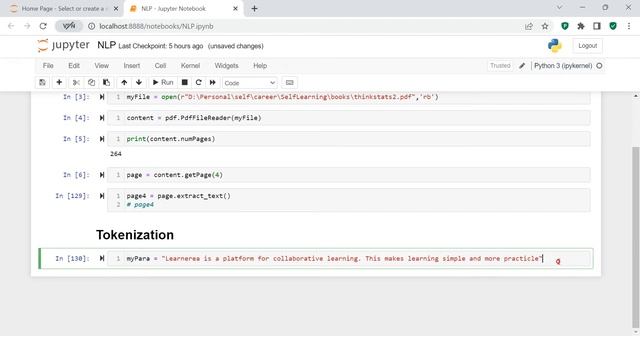The width and height of the screenshot is (640, 360).
Task: Go back in browser history
Action: pyautogui.click(x=11, y=26)
